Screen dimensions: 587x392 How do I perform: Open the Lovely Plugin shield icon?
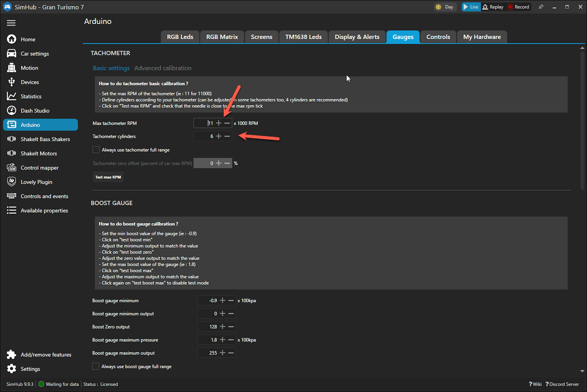tap(11, 182)
